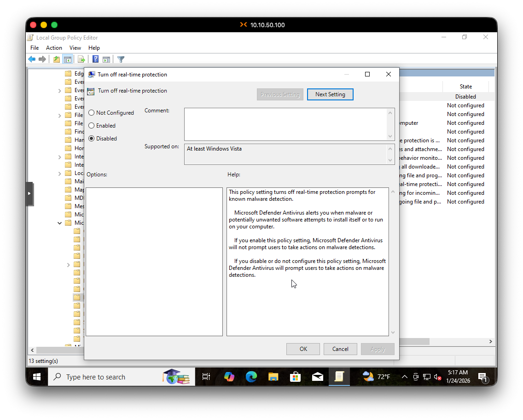Click the Up one level folder icon
This screenshot has height=420, width=523.
56,59
